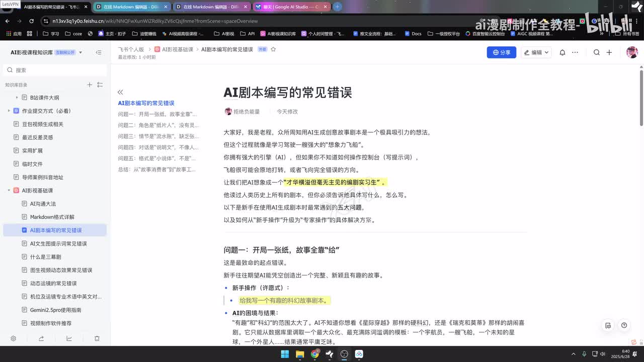Go back in the browser
The width and height of the screenshot is (644, 362).
point(7,21)
